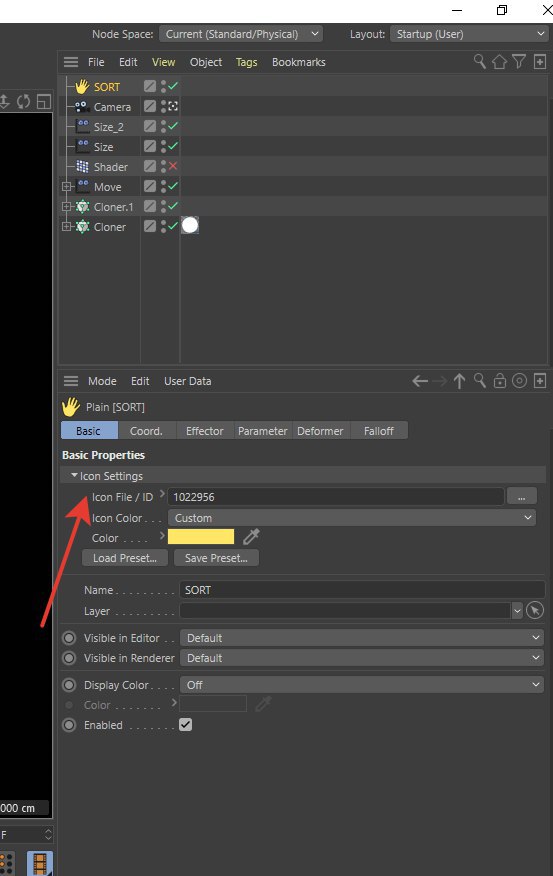This screenshot has width=553, height=876.
Task: Switch to Coord. tab
Action: pyautogui.click(x=146, y=431)
